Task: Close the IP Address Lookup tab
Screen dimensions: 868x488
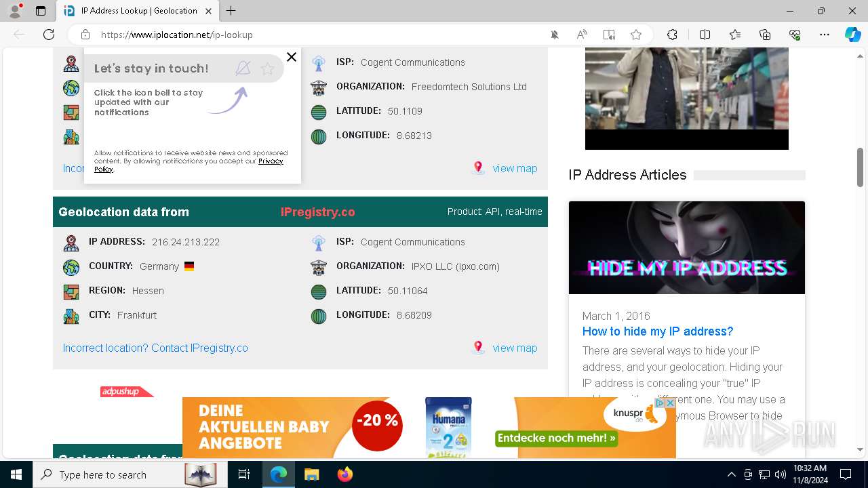Action: 209,11
